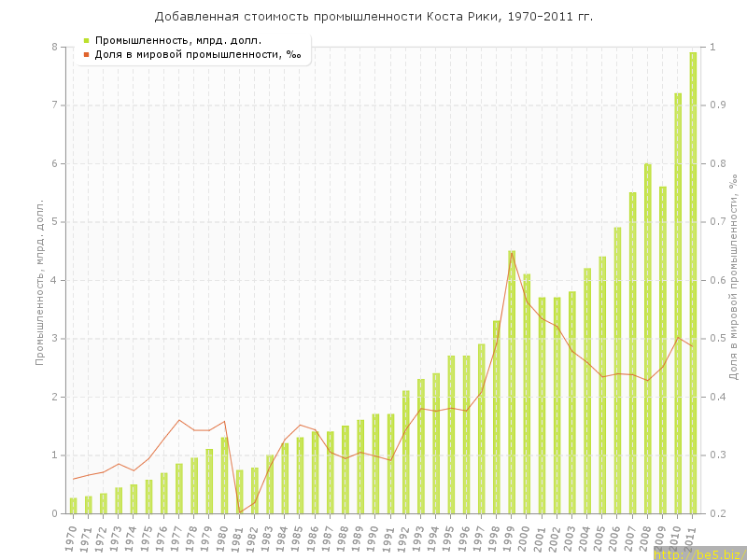Screen dimensions: 747x560
Task: Toggle the 'Доля в мировой промышленности' legend series
Action: (x=197, y=54)
